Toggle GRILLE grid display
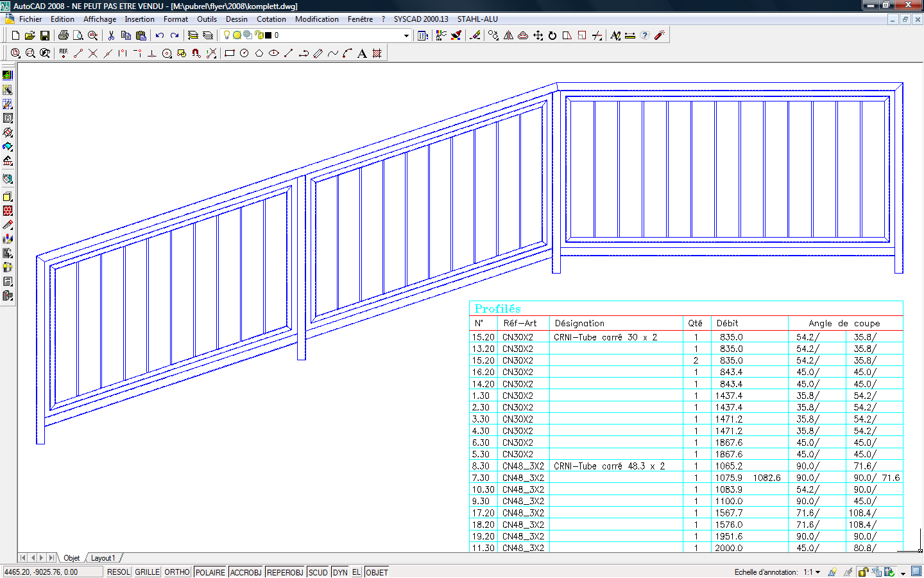The height and width of the screenshot is (578, 924). pos(147,572)
